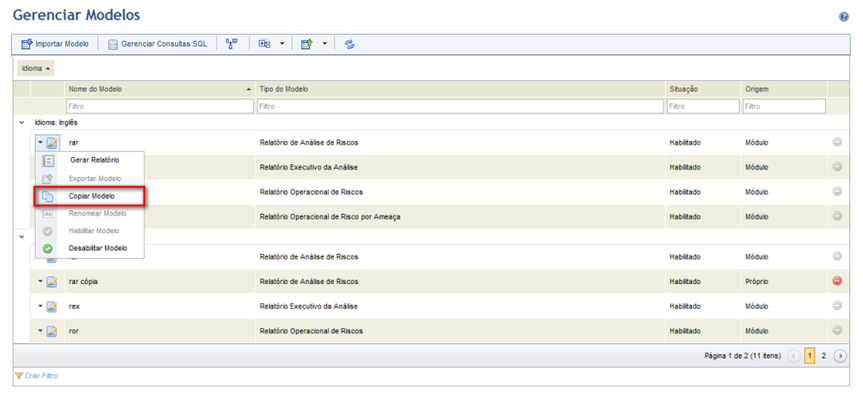The width and height of the screenshot is (863, 393).
Task: Click the gray remove icon of the Relatório Operacional de Risco por Ameaça row
Action: click(837, 216)
